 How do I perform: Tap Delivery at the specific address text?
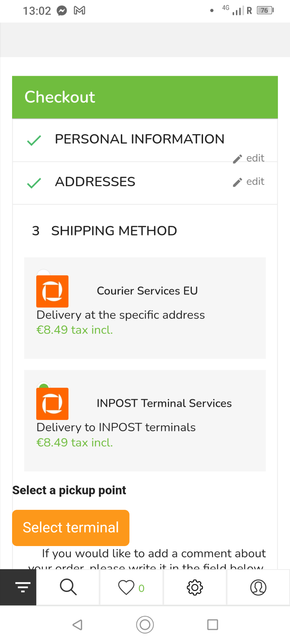pyautogui.click(x=120, y=315)
